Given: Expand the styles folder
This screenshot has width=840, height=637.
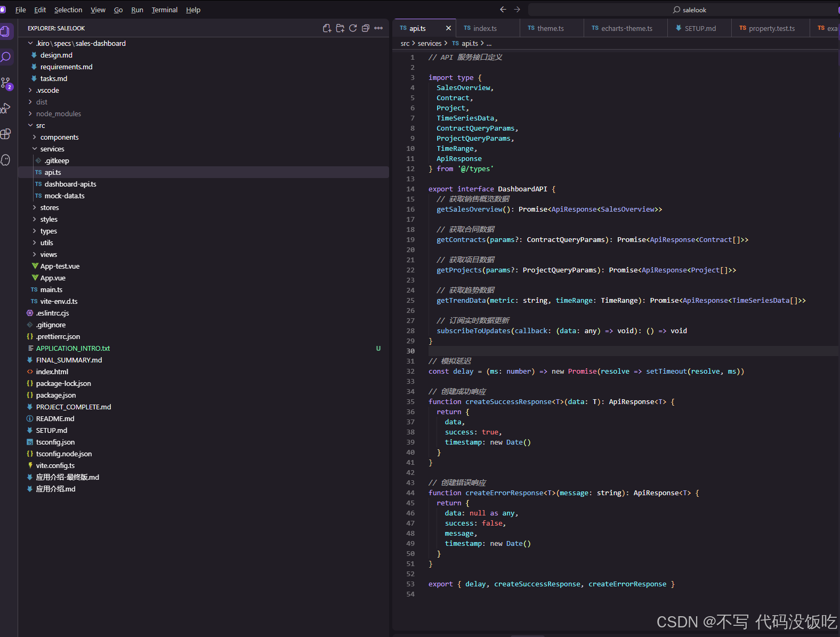Looking at the screenshot, I should tap(35, 219).
